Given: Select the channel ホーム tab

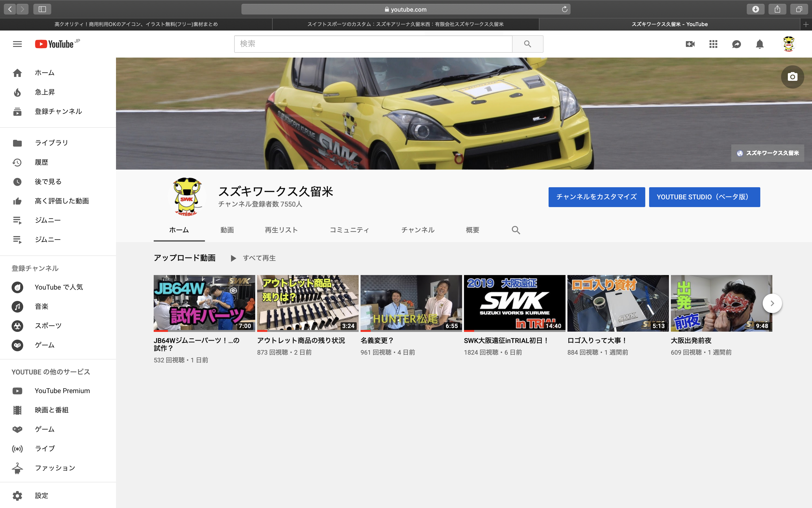Looking at the screenshot, I should pyautogui.click(x=179, y=230).
